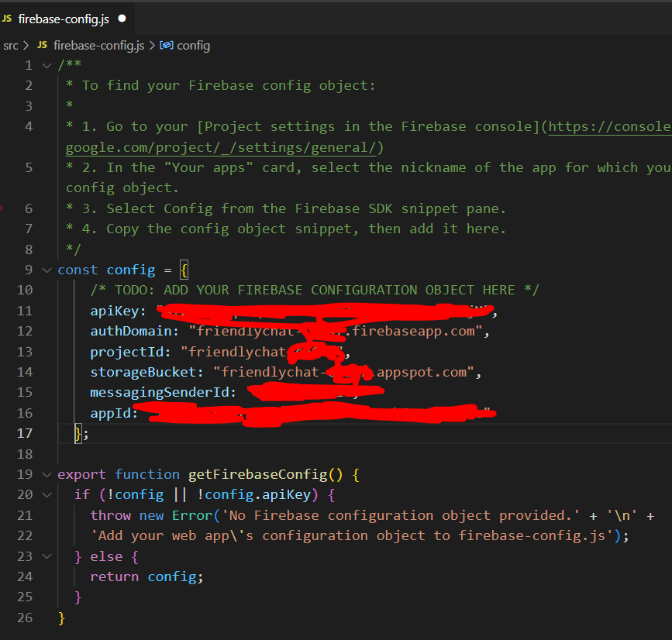The height and width of the screenshot is (640, 672).
Task: Click the 'authDomain:' property name
Action: 134,331
